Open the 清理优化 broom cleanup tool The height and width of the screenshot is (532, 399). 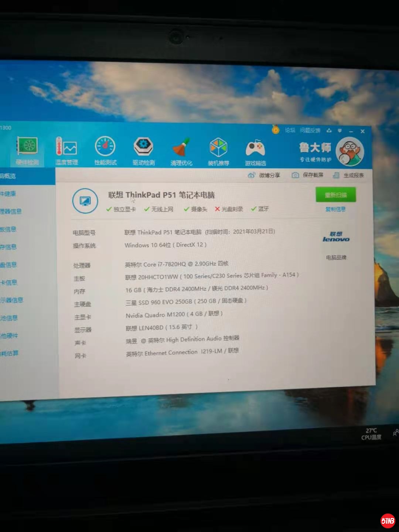tap(181, 151)
